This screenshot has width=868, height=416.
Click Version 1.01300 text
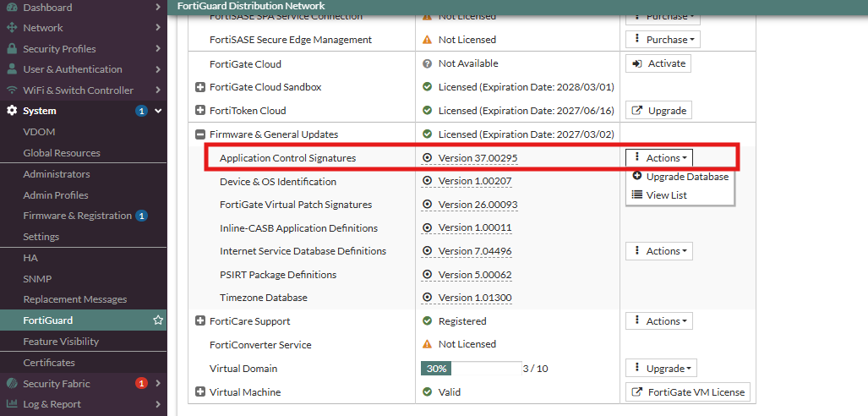click(475, 298)
